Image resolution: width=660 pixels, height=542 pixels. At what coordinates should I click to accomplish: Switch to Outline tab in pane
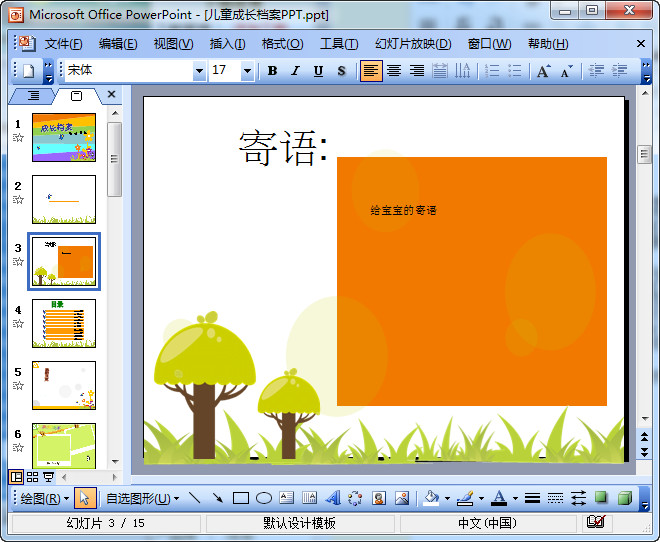tap(33, 96)
